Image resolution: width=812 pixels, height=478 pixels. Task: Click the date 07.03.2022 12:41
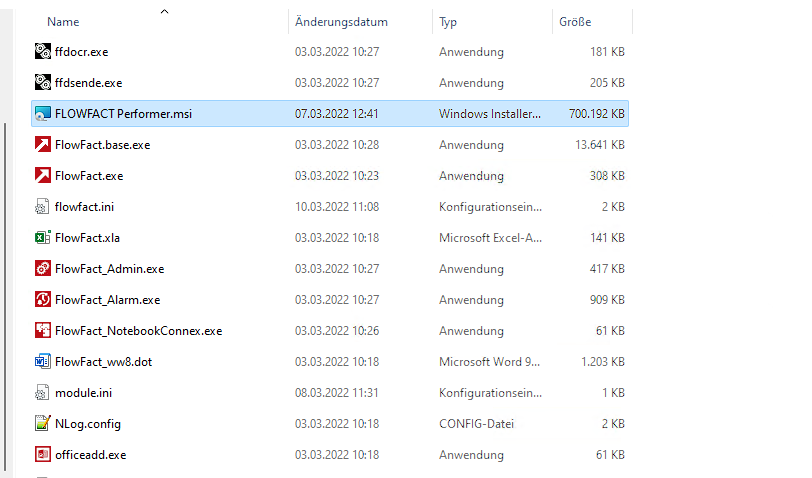[x=337, y=114]
